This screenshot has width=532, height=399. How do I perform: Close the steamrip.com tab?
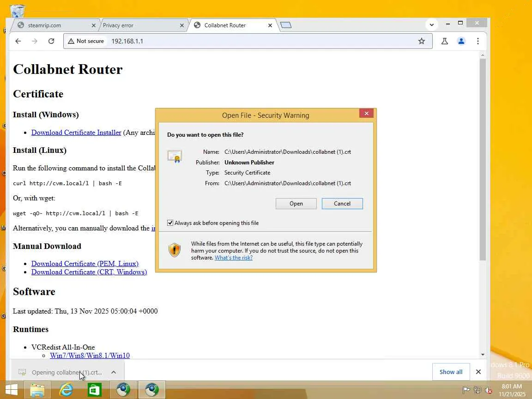94,25
